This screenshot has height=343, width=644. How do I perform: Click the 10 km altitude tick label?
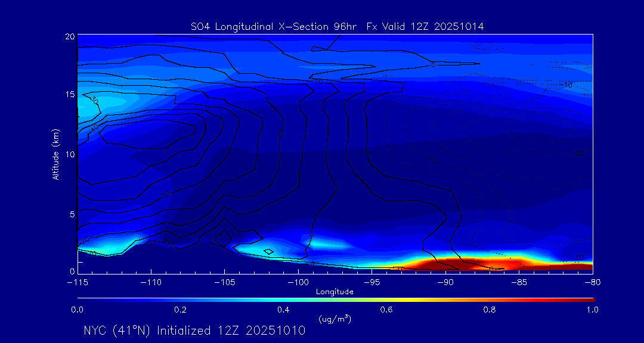click(69, 154)
